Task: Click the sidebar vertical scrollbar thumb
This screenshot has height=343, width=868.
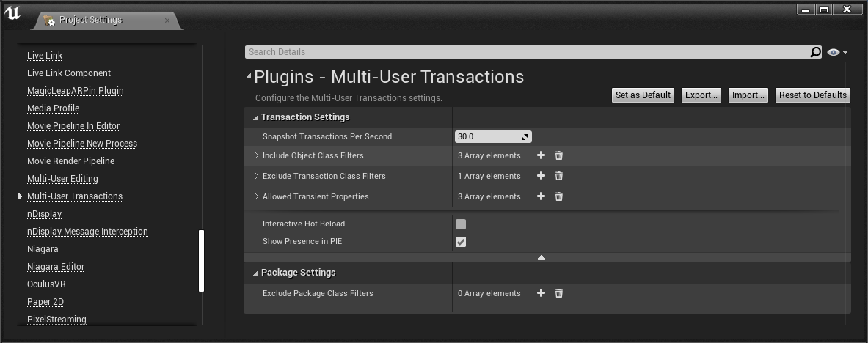Action: pos(202,261)
